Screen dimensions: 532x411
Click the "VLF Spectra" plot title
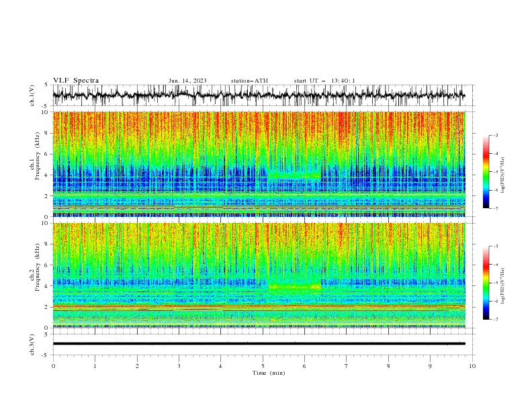point(76,81)
